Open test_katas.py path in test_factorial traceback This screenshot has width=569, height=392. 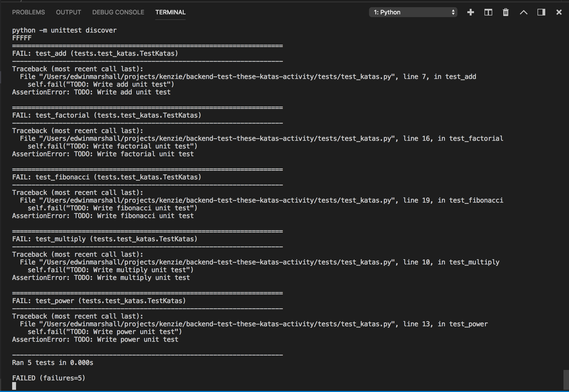coord(217,139)
